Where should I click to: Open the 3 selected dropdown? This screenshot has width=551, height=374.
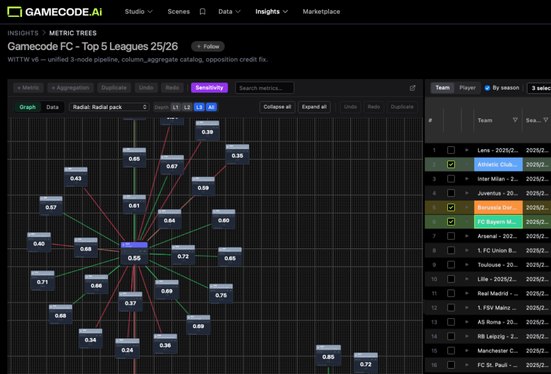539,88
